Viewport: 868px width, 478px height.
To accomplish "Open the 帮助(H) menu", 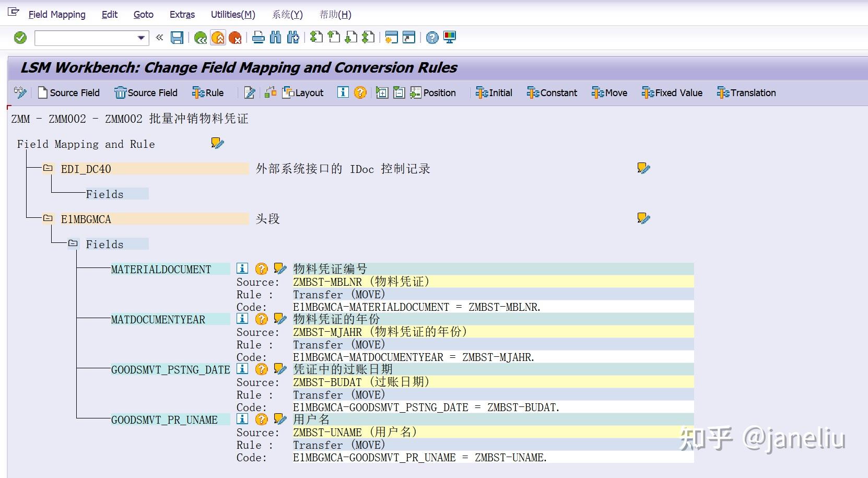I will click(x=335, y=15).
